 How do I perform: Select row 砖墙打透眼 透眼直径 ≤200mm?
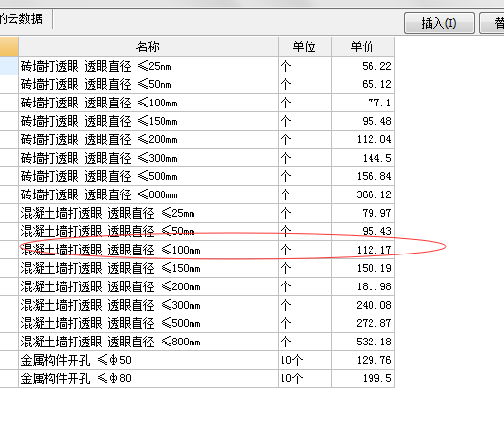click(x=206, y=139)
